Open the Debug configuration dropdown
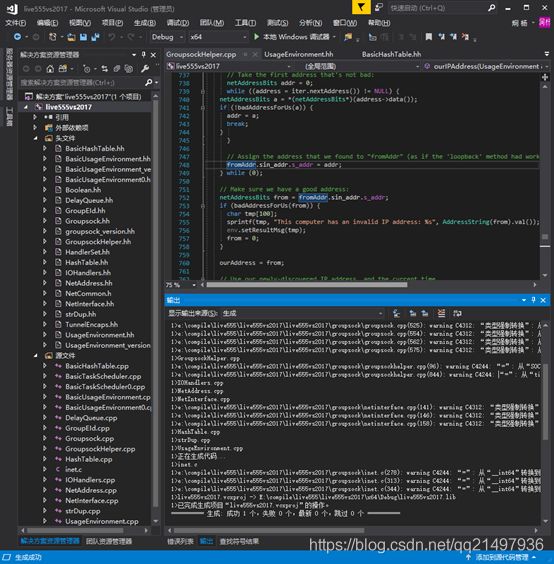The width and height of the screenshot is (554, 564). [x=167, y=37]
